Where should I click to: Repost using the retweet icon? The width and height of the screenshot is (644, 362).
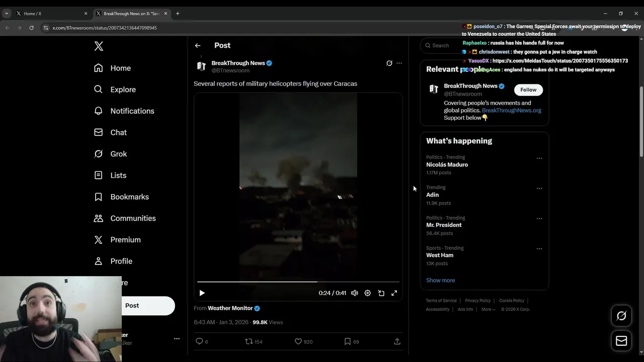(249, 341)
